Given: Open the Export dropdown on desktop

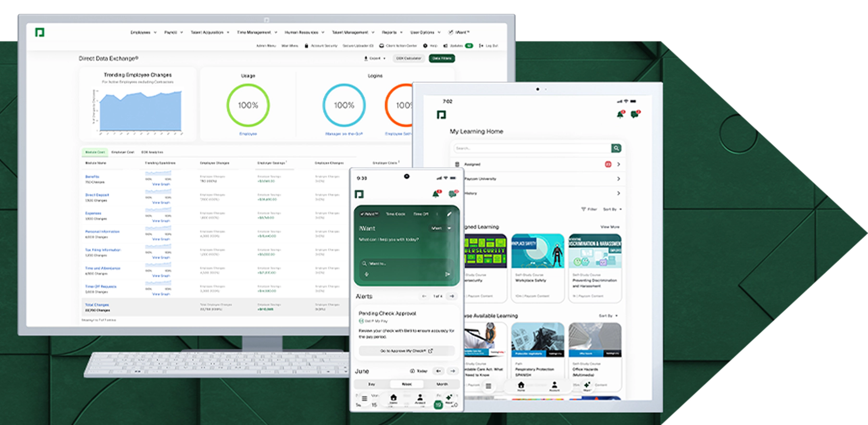Looking at the screenshot, I should 375,59.
